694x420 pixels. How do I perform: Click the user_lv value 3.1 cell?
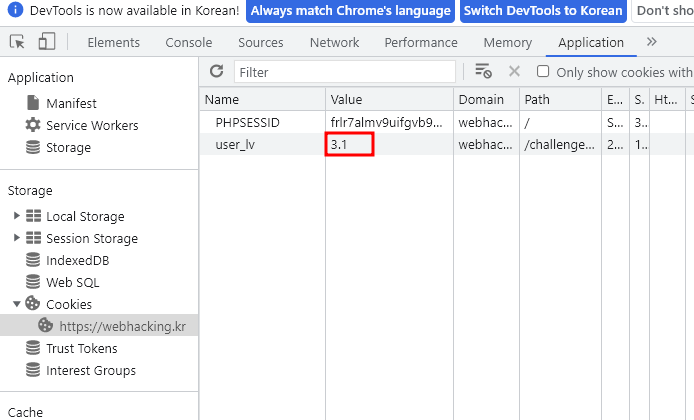389,144
